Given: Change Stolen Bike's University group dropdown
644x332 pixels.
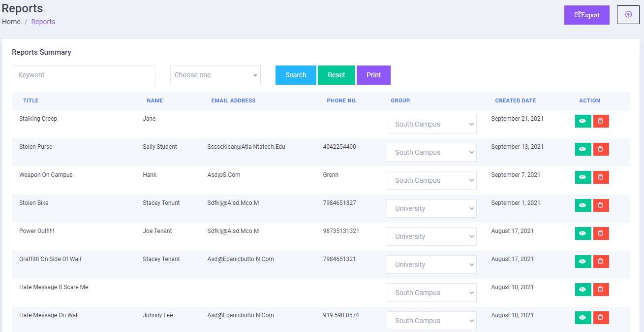Looking at the screenshot, I should pyautogui.click(x=431, y=208).
